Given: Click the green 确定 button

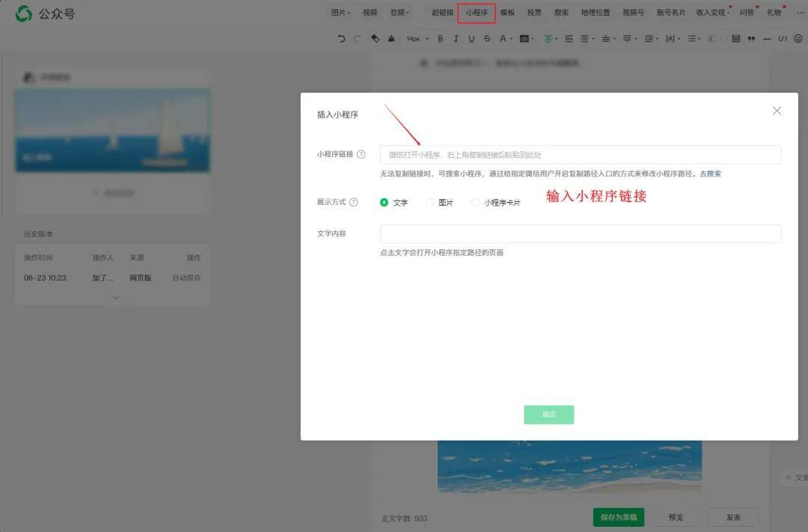Looking at the screenshot, I should [x=549, y=415].
